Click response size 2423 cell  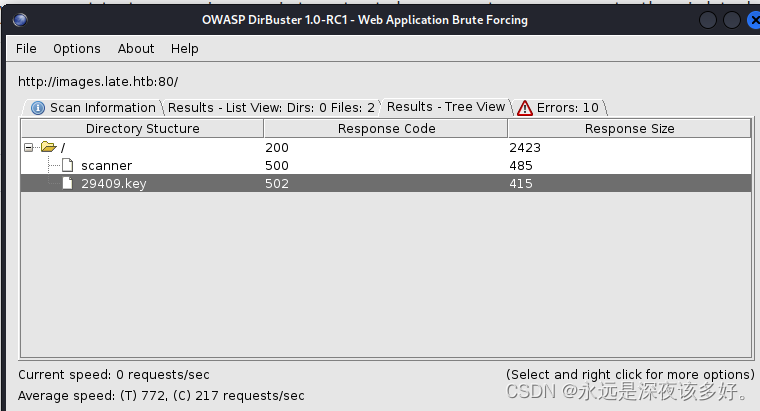click(525, 147)
